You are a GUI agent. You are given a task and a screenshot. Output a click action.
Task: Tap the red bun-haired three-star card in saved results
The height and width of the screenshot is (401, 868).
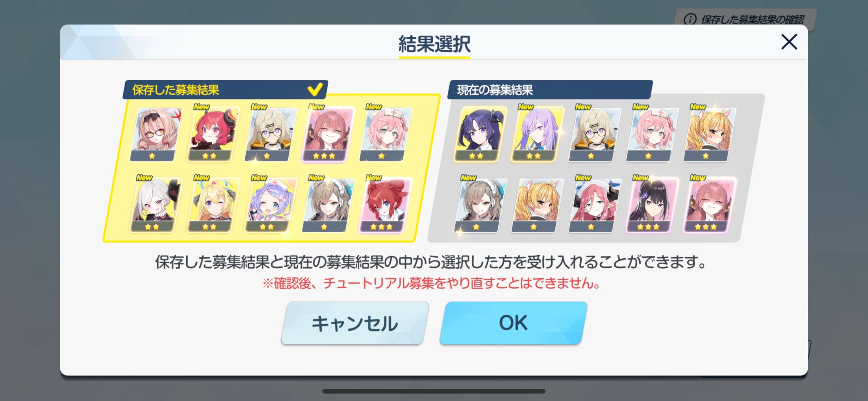pyautogui.click(x=385, y=206)
